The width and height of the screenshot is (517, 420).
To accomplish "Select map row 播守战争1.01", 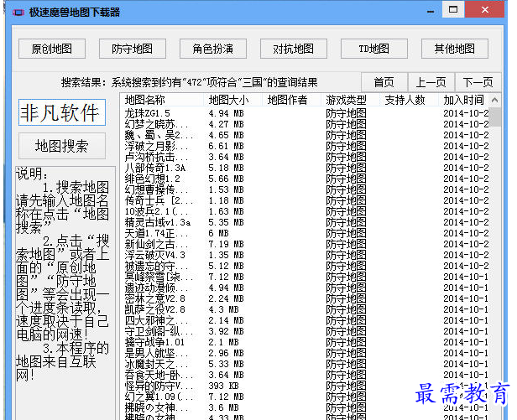I will pos(306,342).
